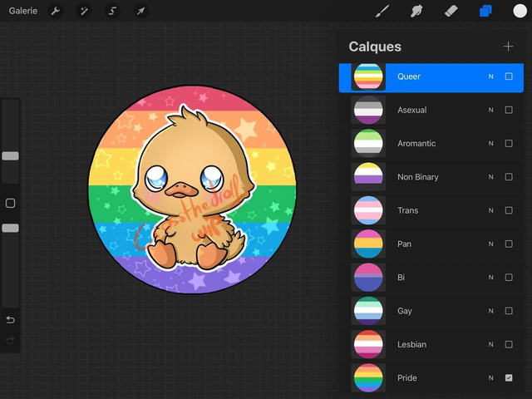This screenshot has height=399, width=532.
Task: Tap the Aromantic layer thumbnail
Action: (x=368, y=143)
